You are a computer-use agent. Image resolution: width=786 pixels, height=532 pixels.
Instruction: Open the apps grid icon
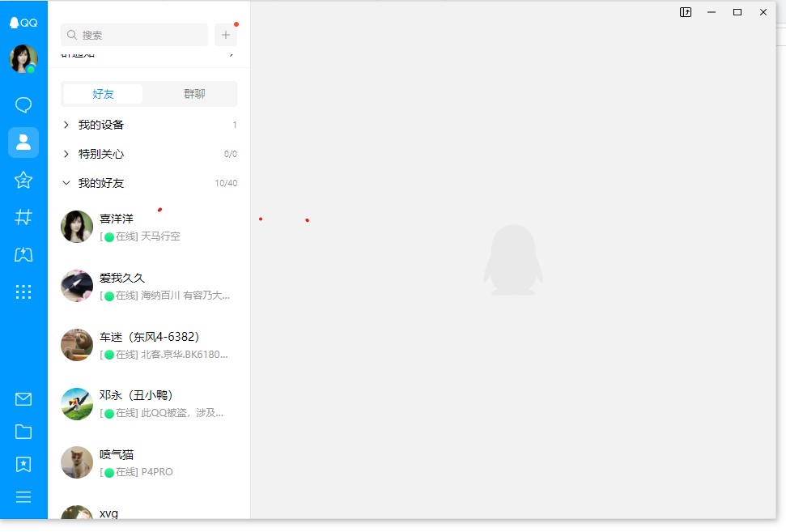23,292
